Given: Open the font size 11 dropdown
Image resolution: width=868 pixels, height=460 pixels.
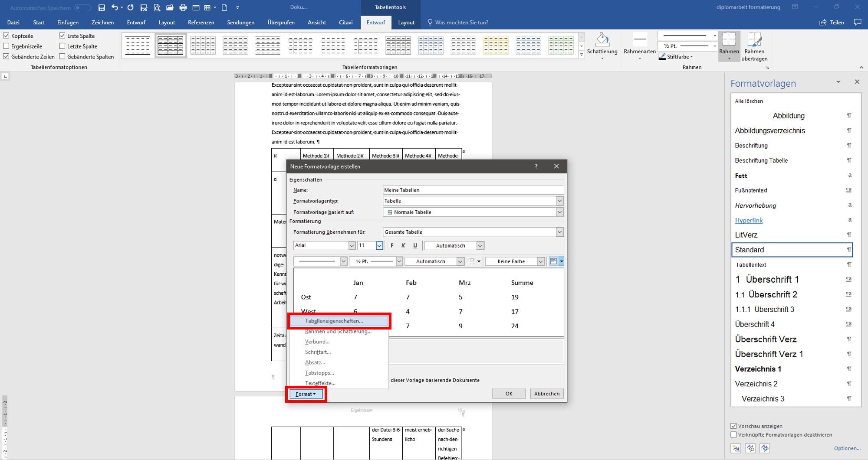Looking at the screenshot, I should (379, 245).
